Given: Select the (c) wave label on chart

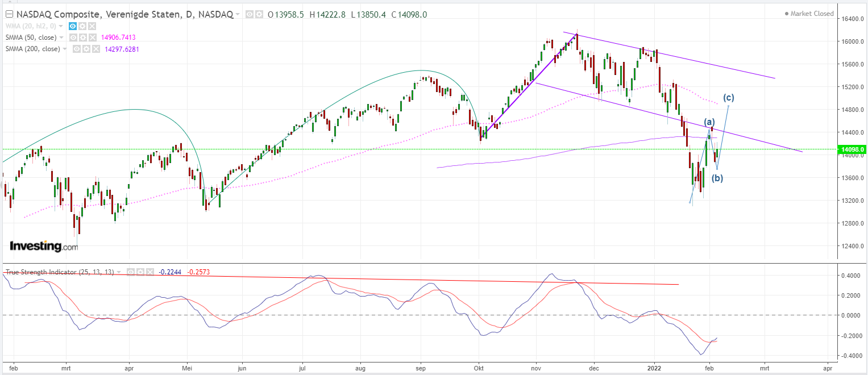Looking at the screenshot, I should 728,97.
